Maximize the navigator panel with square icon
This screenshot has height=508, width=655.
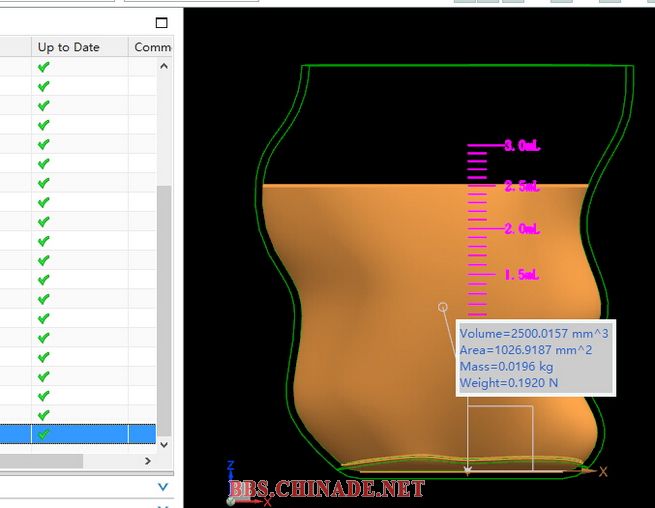(x=162, y=23)
